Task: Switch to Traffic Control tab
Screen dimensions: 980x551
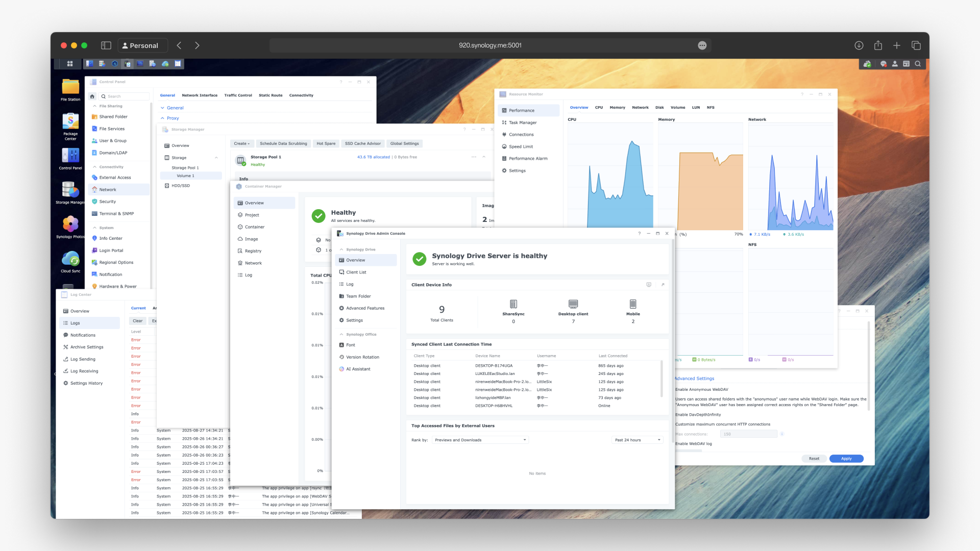Action: click(x=238, y=95)
